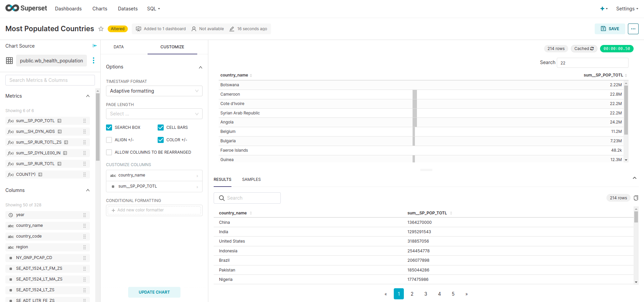Open the ellipsis menu beside SAVE
The width and height of the screenshot is (644, 302).
click(633, 29)
